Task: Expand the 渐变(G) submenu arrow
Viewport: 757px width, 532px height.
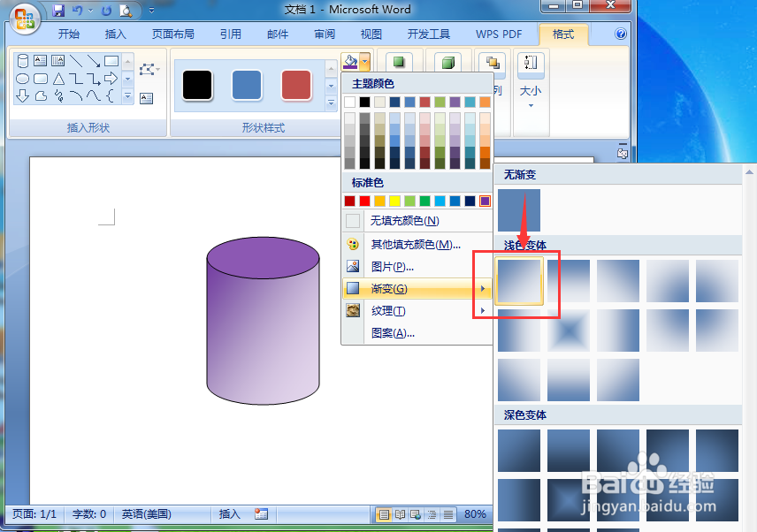Action: [483, 288]
